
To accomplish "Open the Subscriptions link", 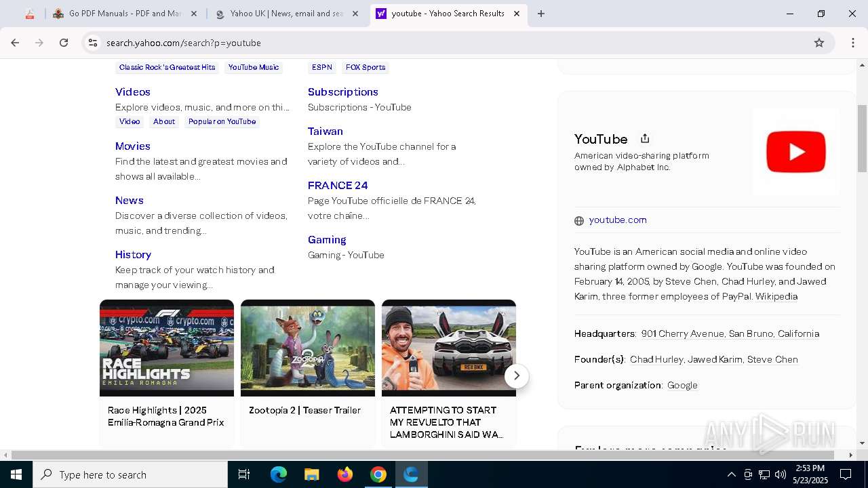I will 343,91.
